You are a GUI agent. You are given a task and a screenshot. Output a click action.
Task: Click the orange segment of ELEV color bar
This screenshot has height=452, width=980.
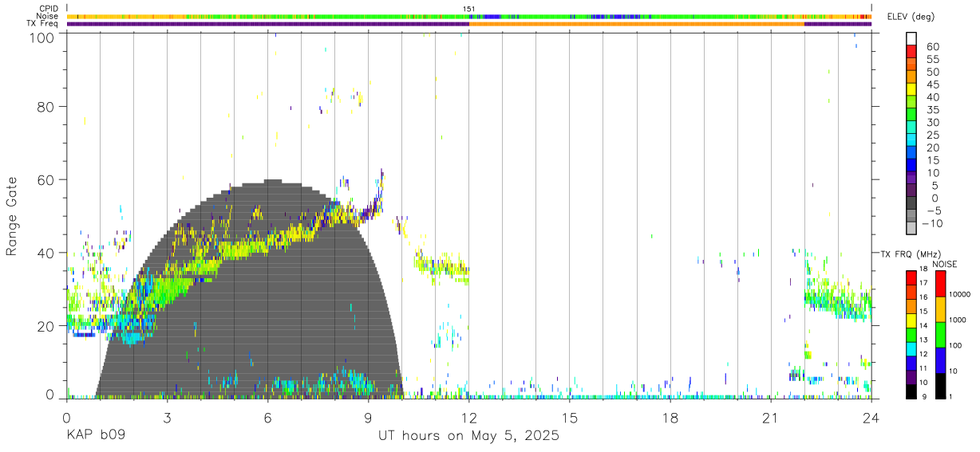coord(912,77)
